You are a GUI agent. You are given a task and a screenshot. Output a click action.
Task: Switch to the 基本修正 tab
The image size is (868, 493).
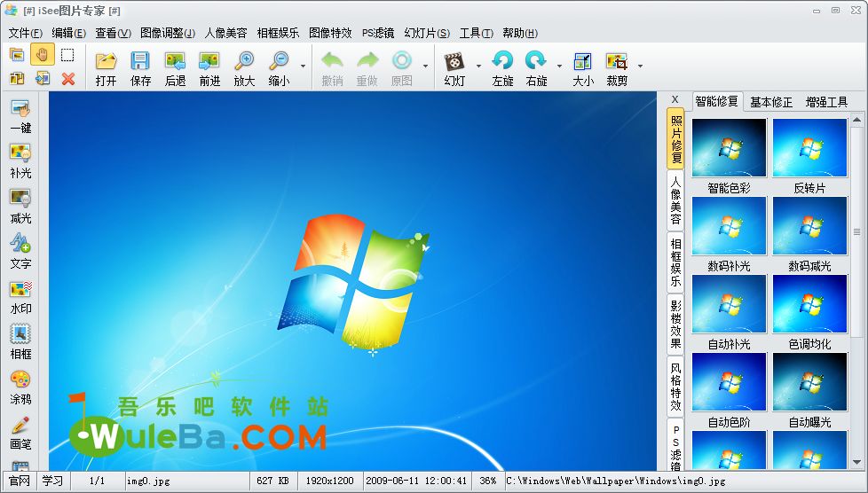(771, 102)
